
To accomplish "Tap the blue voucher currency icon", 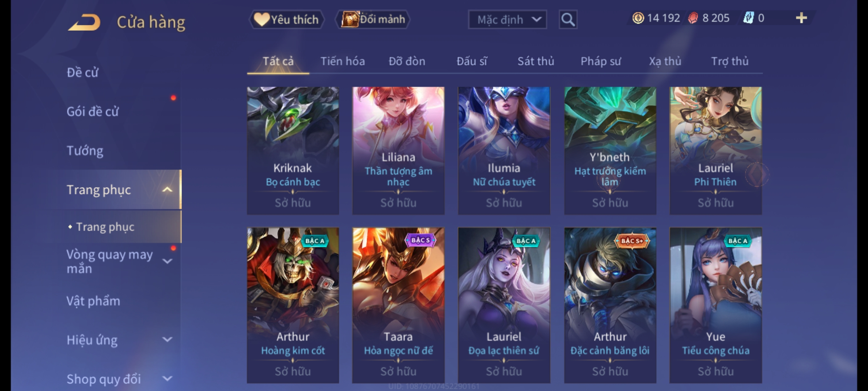I will click(748, 18).
